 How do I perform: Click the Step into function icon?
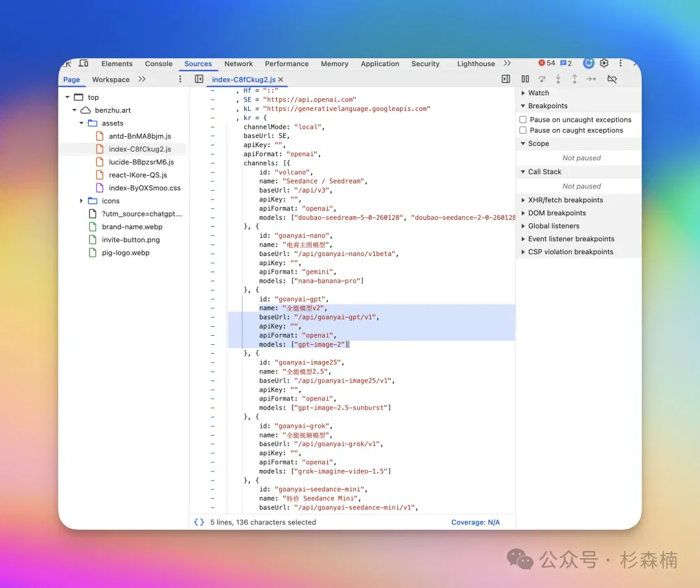point(558,79)
